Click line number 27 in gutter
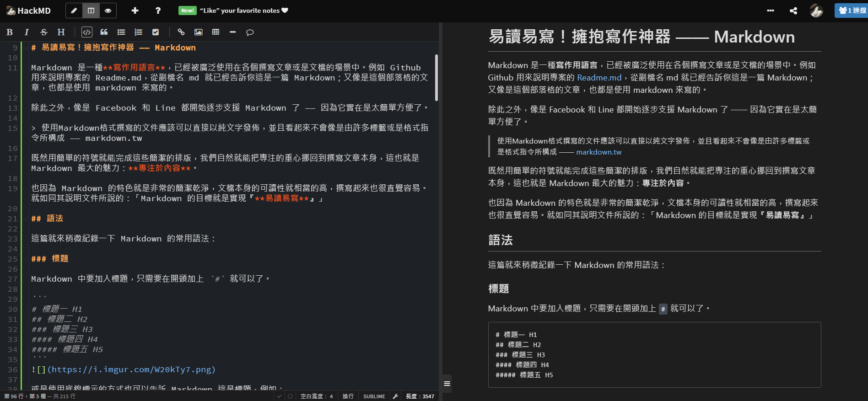This screenshot has width=868, height=401. [12, 279]
